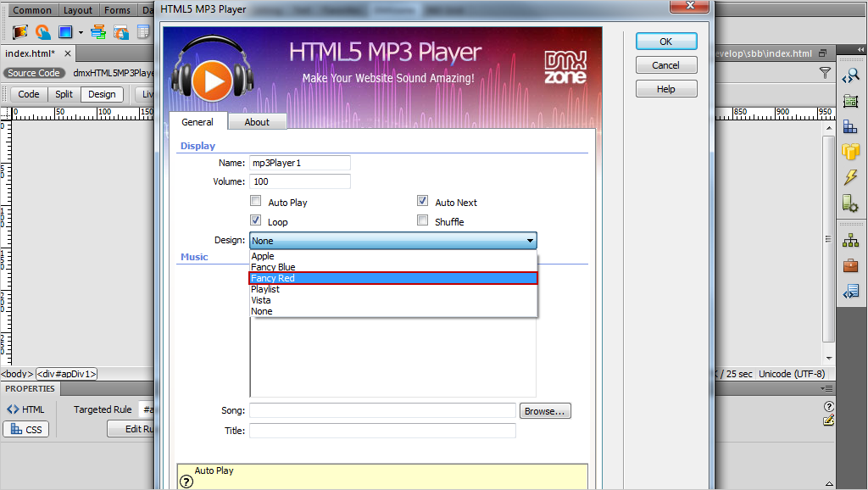
Task: Click the Title input field
Action: pyautogui.click(x=382, y=430)
